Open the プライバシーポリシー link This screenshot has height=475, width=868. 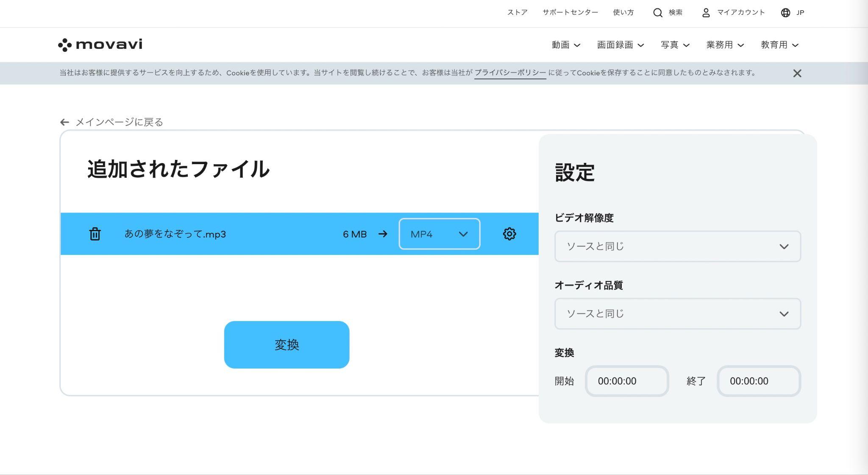point(510,73)
